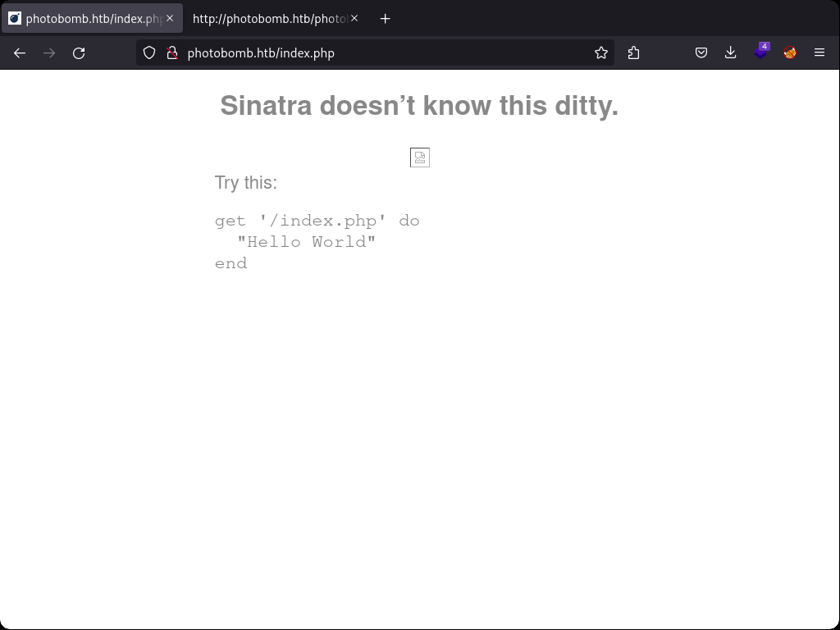Click the insecure connection padlock icon
The height and width of the screenshot is (630, 840).
click(172, 52)
